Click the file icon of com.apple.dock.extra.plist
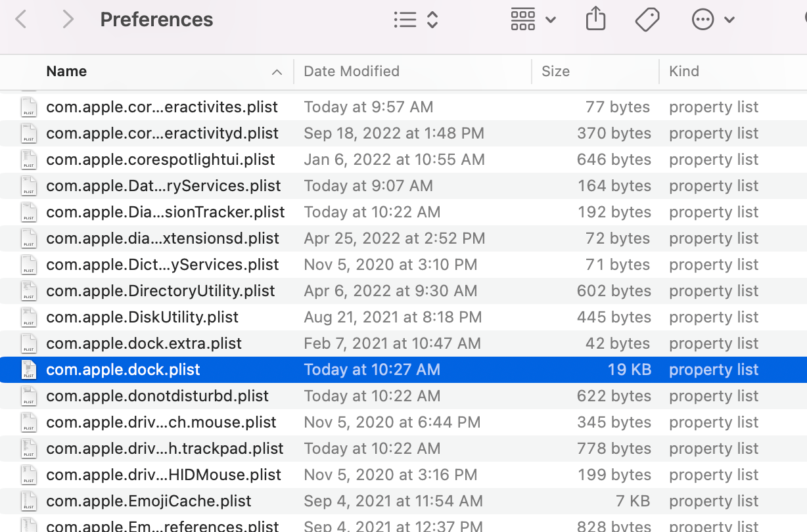 pos(28,344)
